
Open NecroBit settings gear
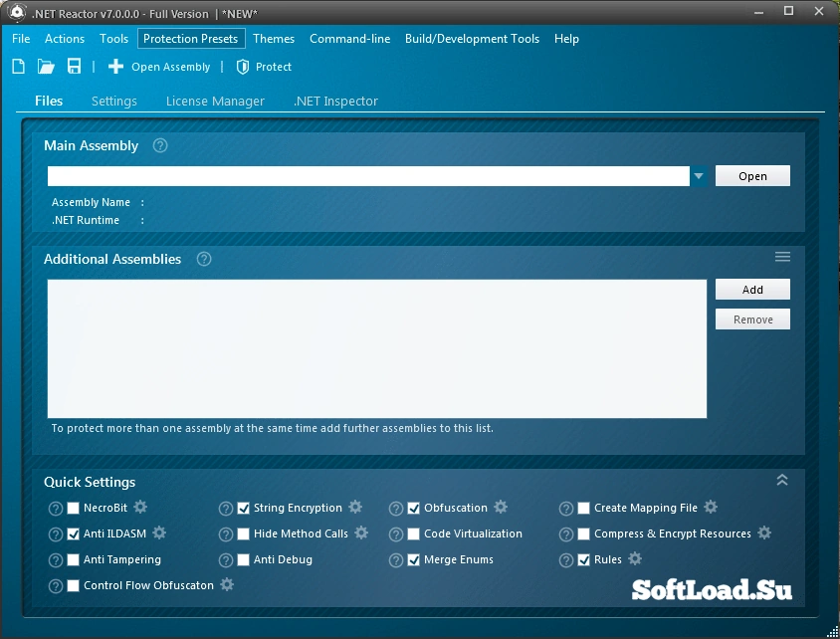pos(140,507)
